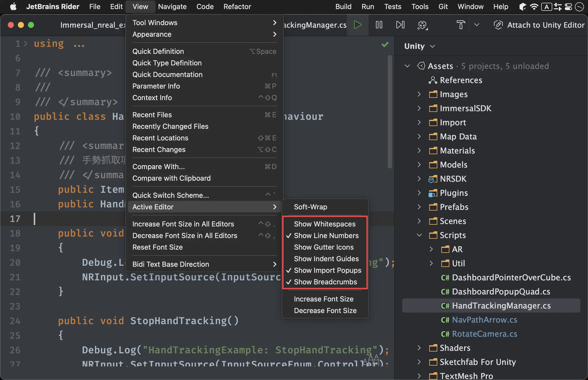Open the Git menu
This screenshot has width=588, height=380.
[443, 7]
